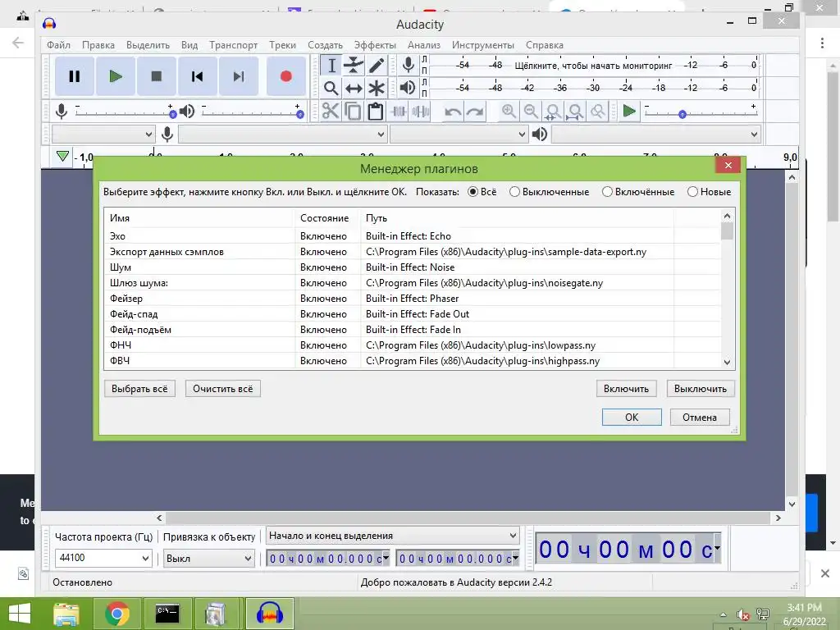This screenshot has height=630, width=840.
Task: Open the snap-to 'Выкл' dropdown
Action: (208, 558)
